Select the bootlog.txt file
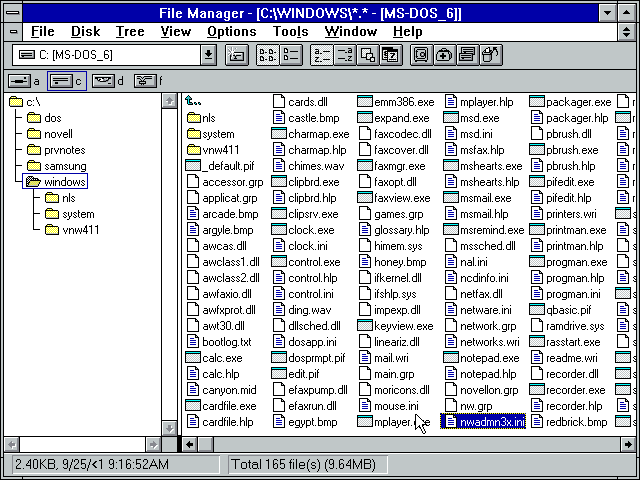 click(219, 342)
